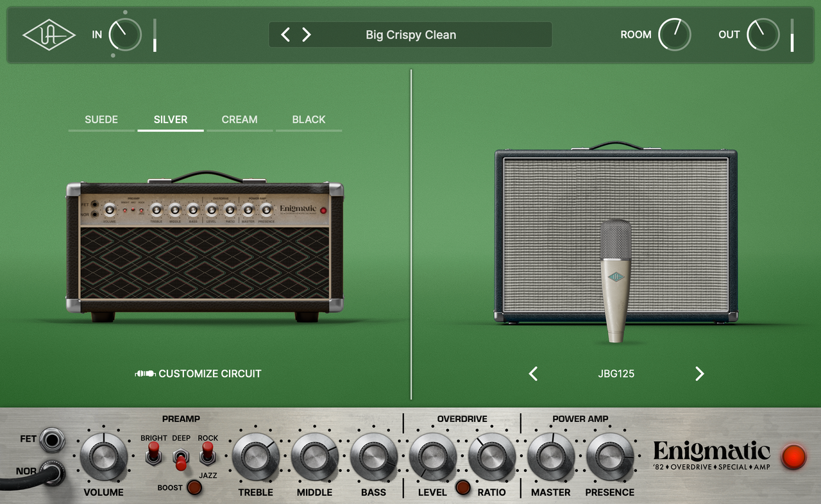Click the MASTER knob

point(551,457)
